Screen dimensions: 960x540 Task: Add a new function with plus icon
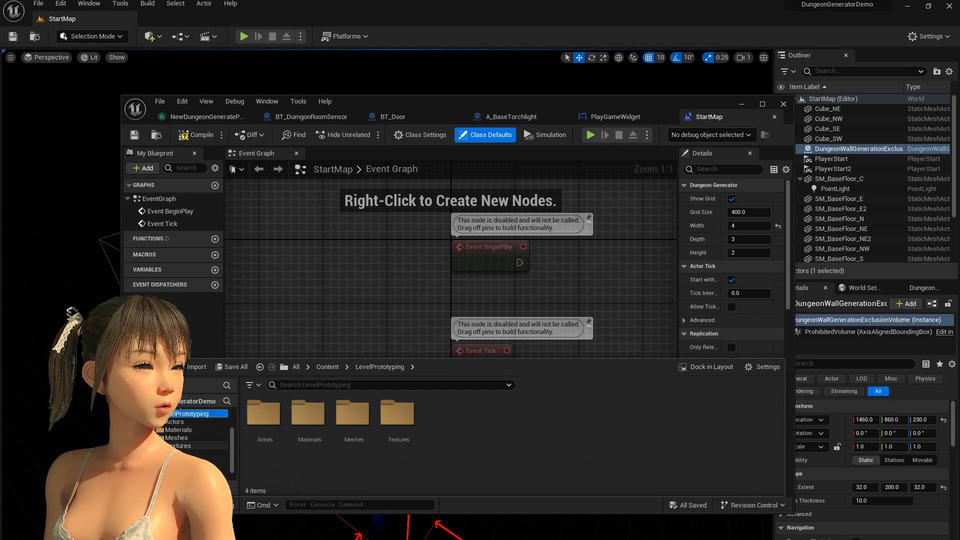pos(215,239)
